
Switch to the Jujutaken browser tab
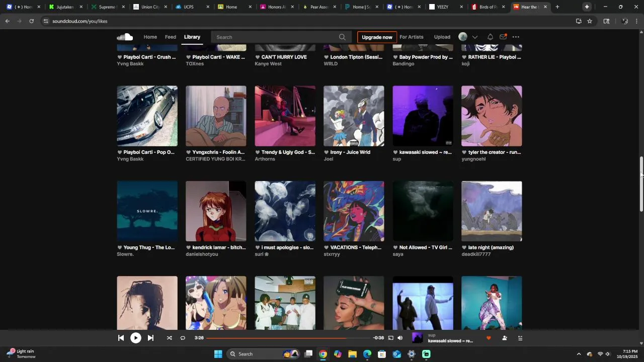coord(65,7)
